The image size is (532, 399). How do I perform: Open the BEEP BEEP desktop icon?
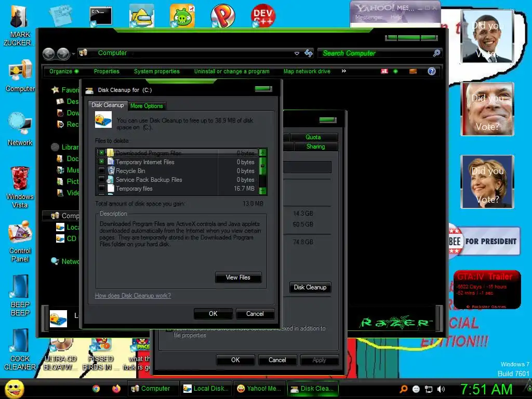pos(20,296)
